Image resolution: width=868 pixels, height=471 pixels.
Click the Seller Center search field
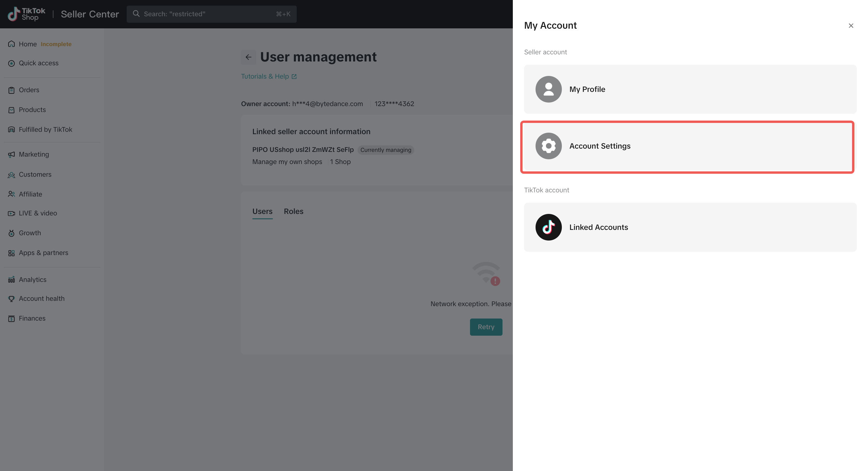pos(211,14)
